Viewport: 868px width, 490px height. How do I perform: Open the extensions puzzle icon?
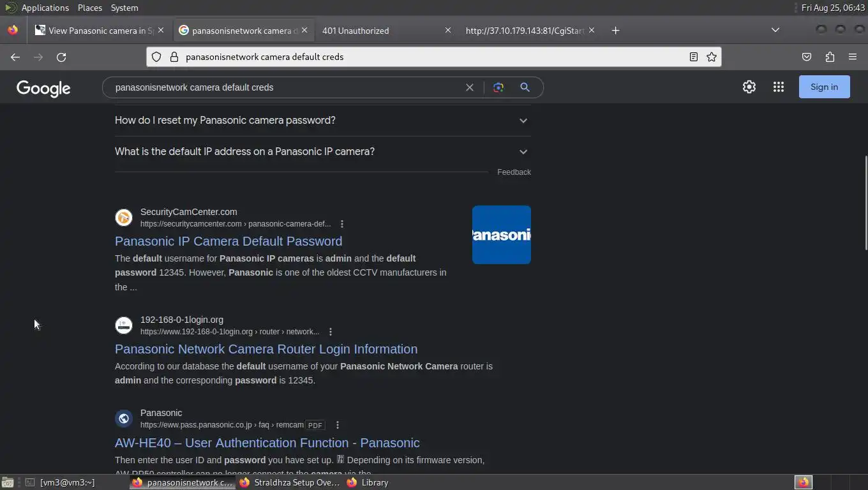click(x=830, y=57)
